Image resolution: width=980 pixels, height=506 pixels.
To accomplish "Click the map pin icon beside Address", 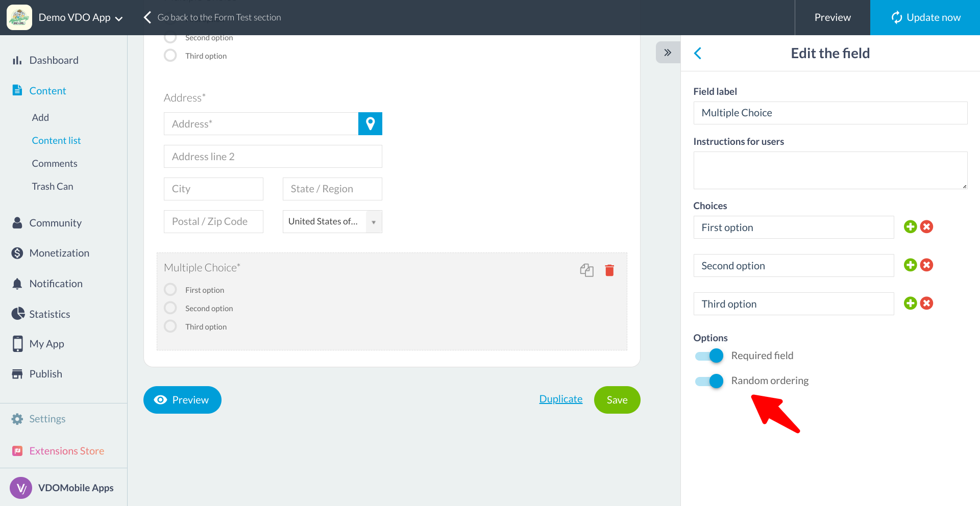I will 370,123.
